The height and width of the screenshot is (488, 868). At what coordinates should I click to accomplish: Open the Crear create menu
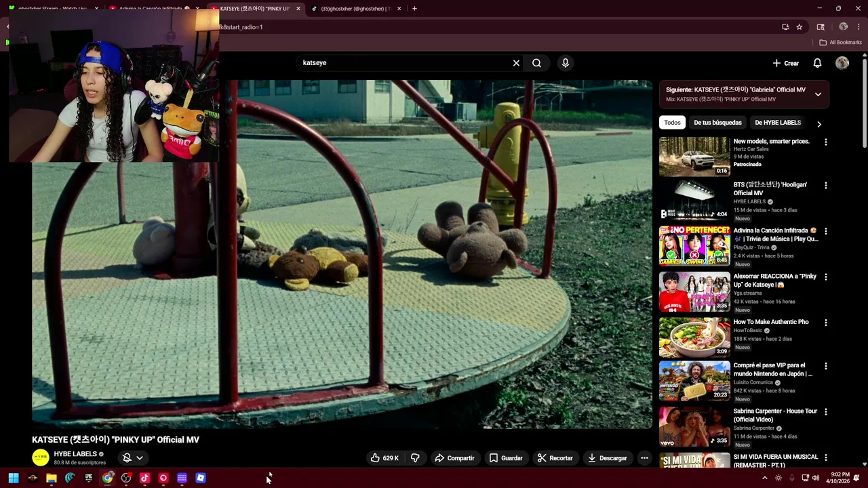coord(786,63)
